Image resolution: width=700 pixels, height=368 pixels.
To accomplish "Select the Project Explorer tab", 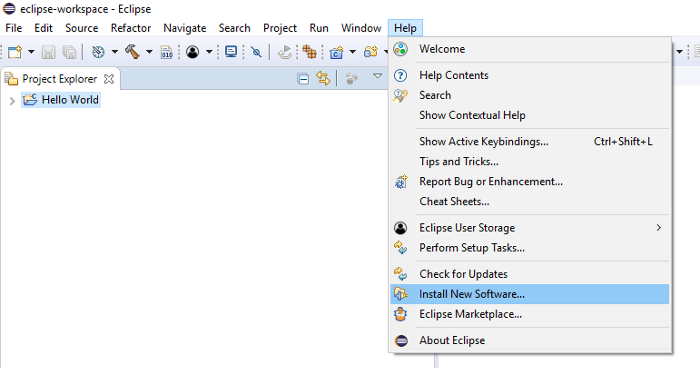I will (59, 79).
